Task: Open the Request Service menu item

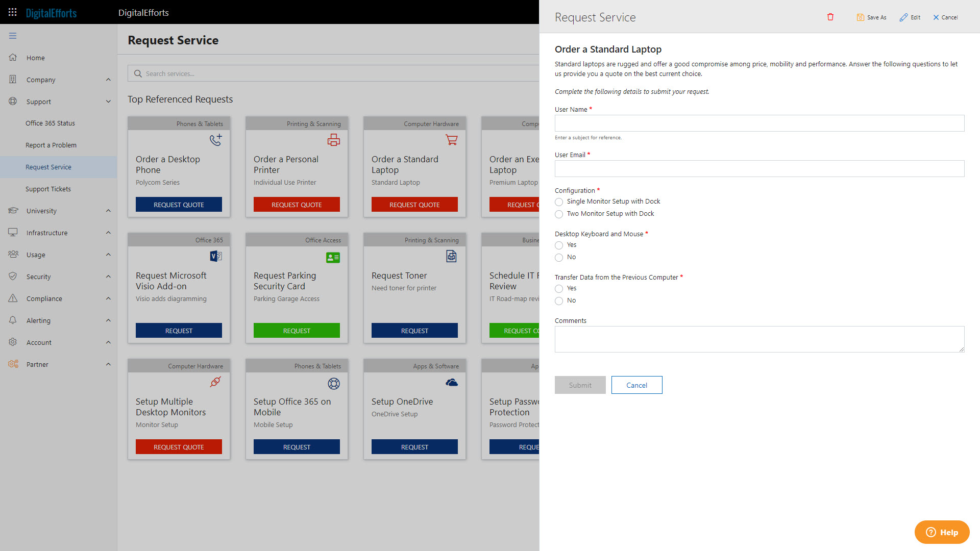Action: [48, 167]
